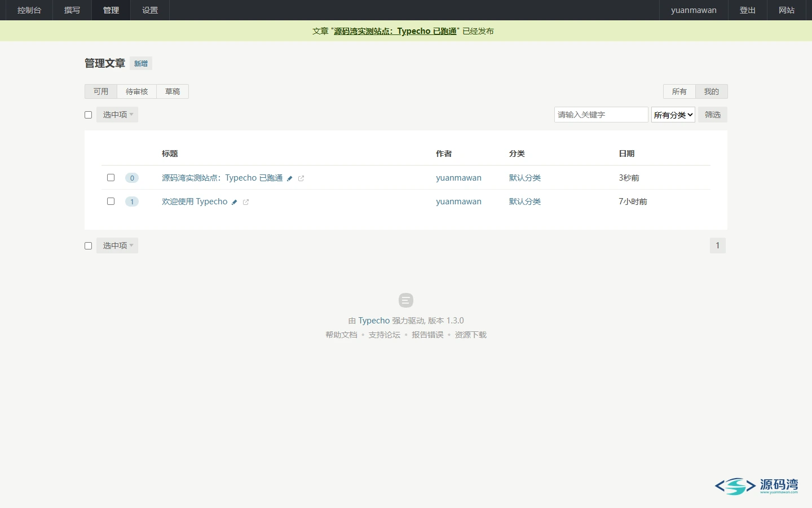Image resolution: width=812 pixels, height=508 pixels.
Task: Open 源码湾实测站点 post in new window icon
Action: pyautogui.click(x=301, y=178)
